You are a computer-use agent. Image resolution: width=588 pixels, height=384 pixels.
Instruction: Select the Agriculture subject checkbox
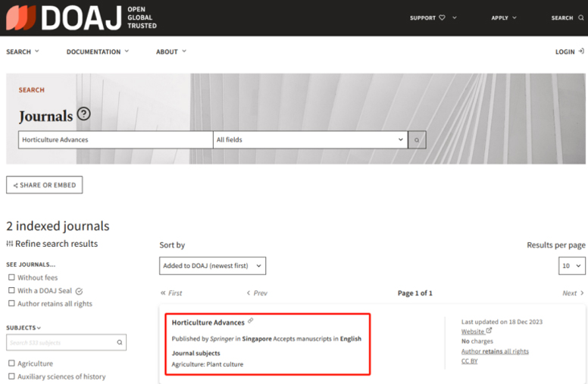click(x=11, y=364)
